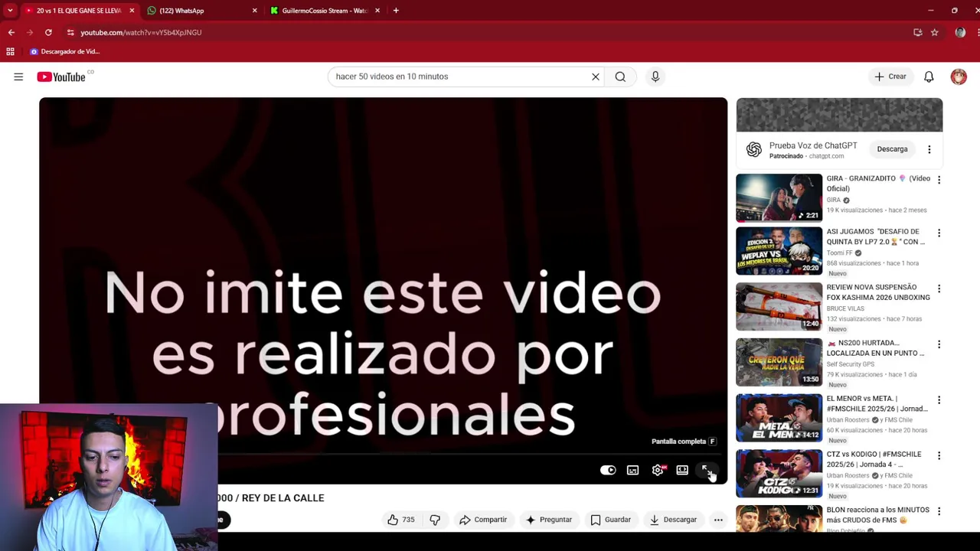
Task: Click Descarga on the ChatGPT ad
Action: [892, 149]
